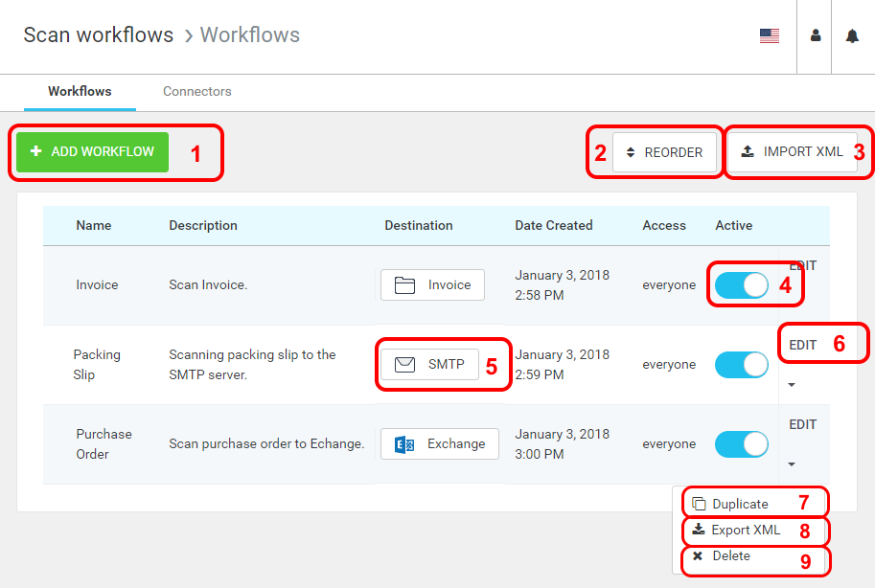Open the notifications bell icon
Viewport: 875px width, 588px height.
pos(852,36)
